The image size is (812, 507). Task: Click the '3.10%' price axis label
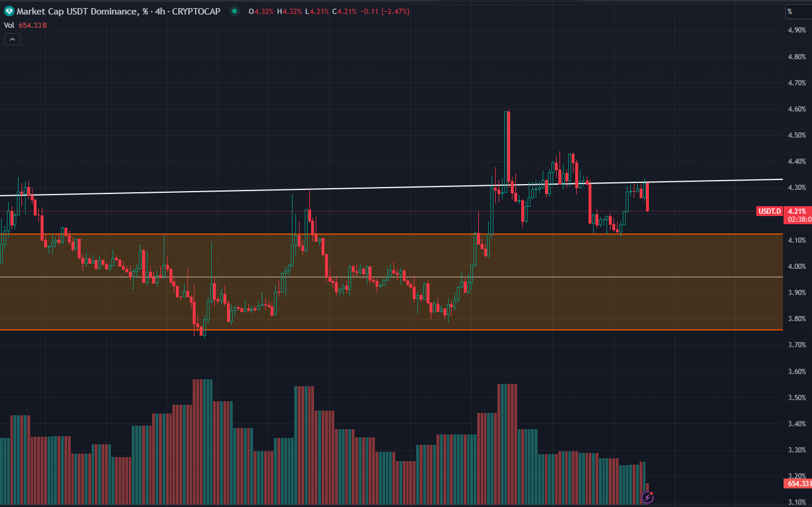tap(796, 502)
